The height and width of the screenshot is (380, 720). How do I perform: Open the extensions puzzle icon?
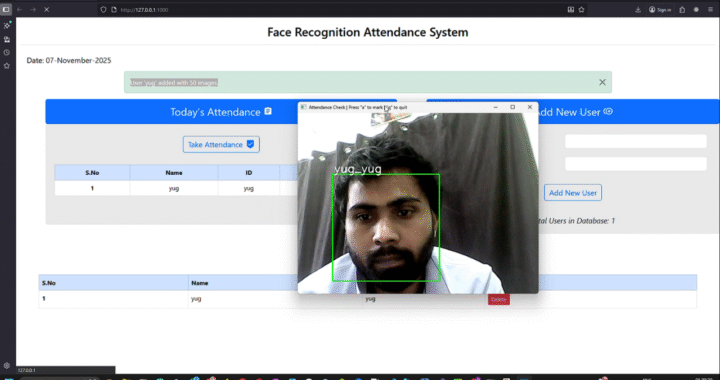click(x=682, y=10)
